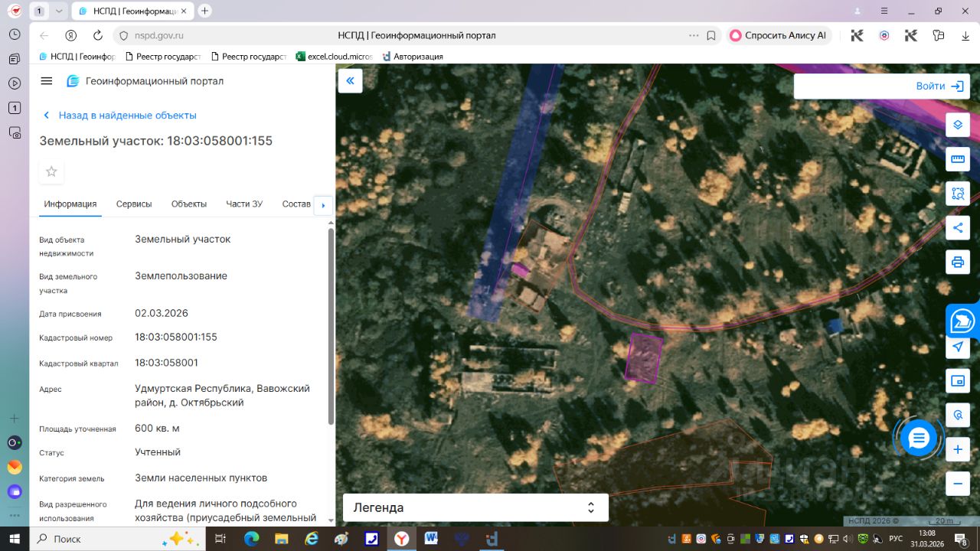980x551 pixels.
Task: Switch to the Информация tab
Action: [70, 204]
